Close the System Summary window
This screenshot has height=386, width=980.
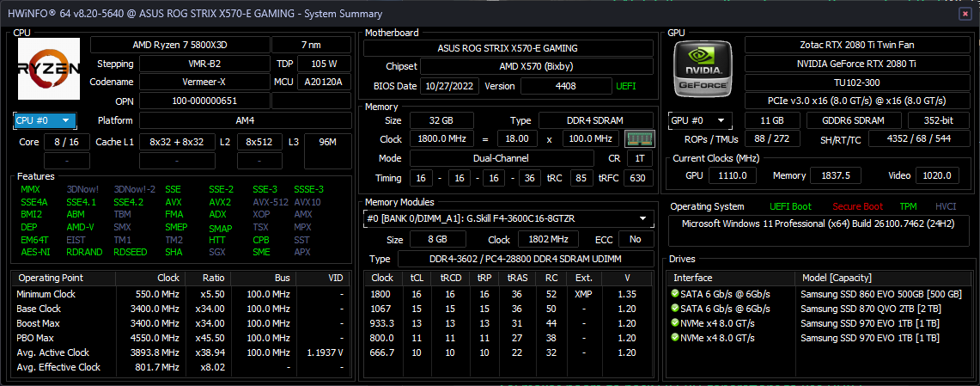[965, 14]
